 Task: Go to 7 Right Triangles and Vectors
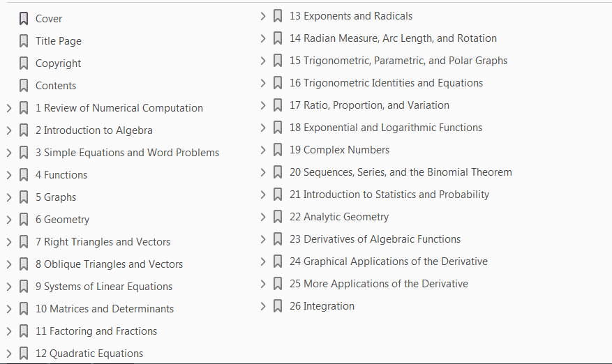(103, 242)
